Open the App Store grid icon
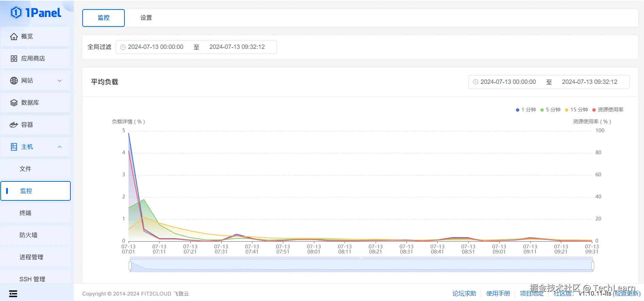The width and height of the screenshot is (644, 301). pyautogui.click(x=14, y=58)
